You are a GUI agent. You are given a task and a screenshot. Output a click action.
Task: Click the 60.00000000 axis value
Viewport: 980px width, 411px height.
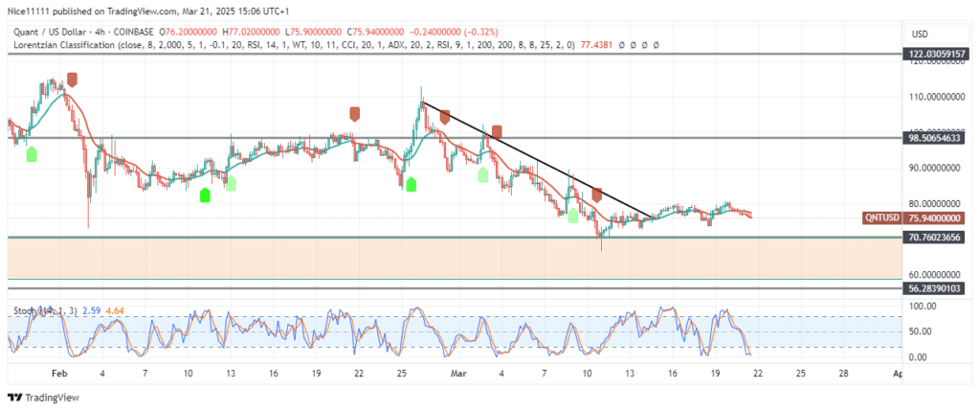[x=932, y=275]
